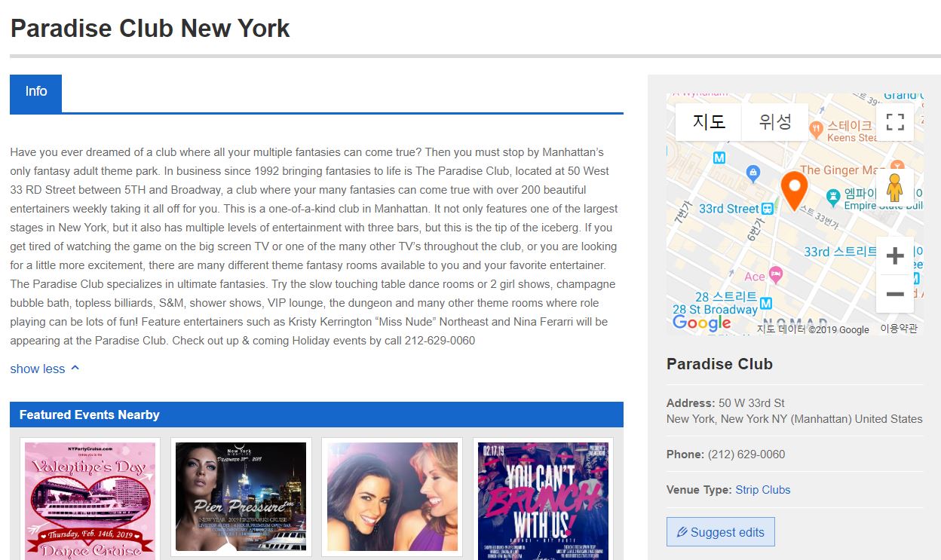Switch map to 위성 satellite view
The image size is (941, 560).
[x=775, y=122]
